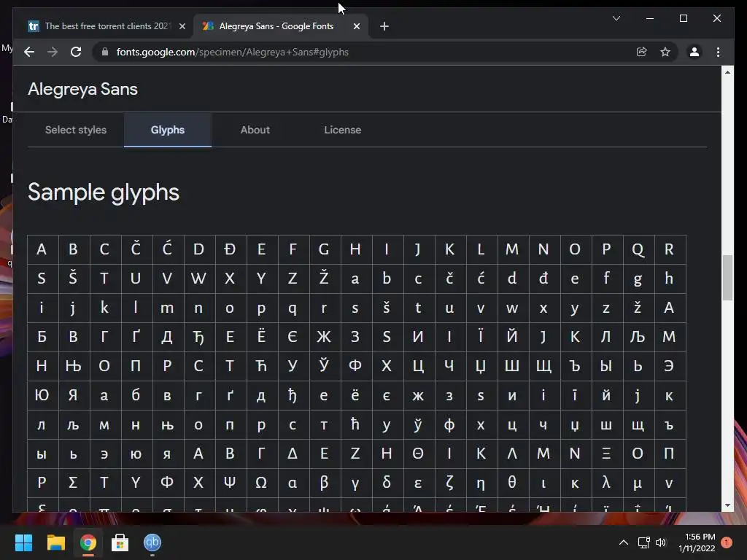Open File Explorer from taskbar

pos(55,542)
